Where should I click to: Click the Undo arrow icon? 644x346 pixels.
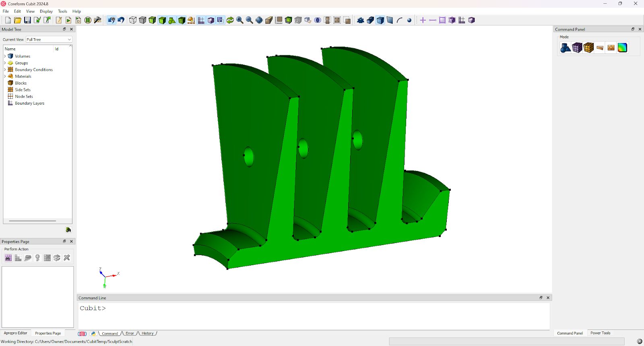tap(121, 20)
